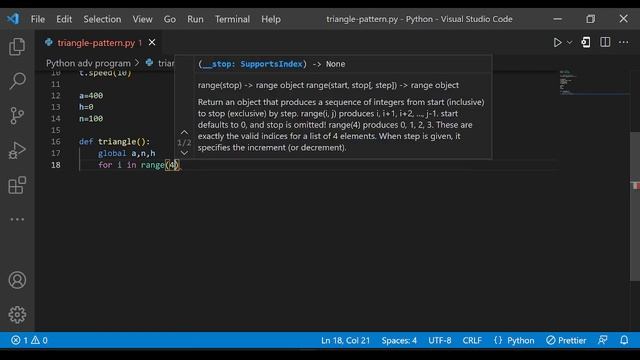Open the Manage gear menu
The image size is (640, 360).
click(17, 315)
